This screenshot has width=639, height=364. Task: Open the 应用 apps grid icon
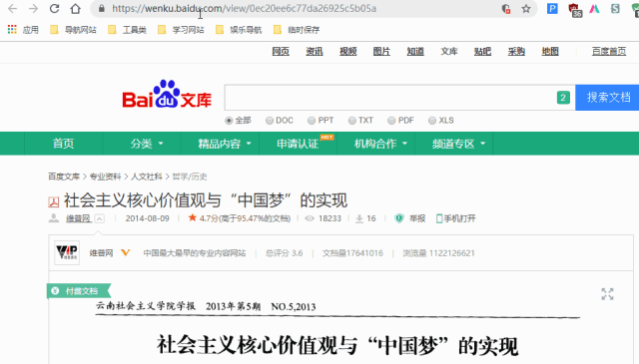[12, 29]
